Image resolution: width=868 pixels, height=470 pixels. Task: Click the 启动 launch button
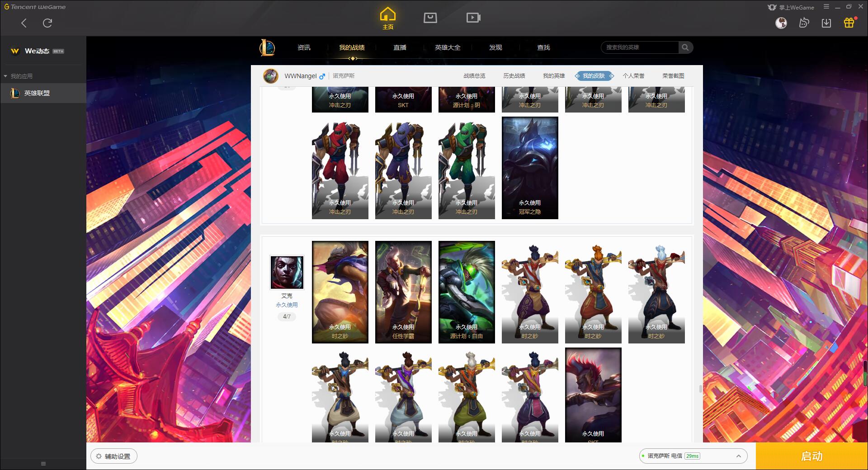click(811, 456)
